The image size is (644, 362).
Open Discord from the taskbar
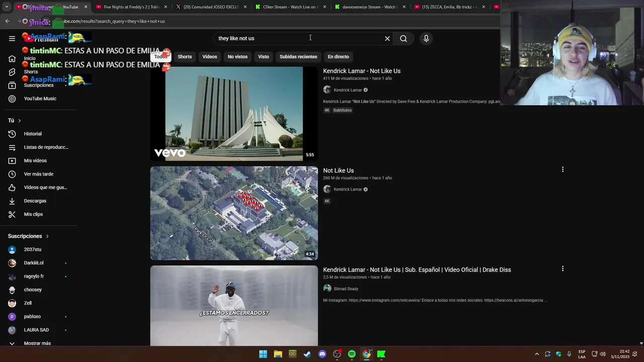coord(323,354)
